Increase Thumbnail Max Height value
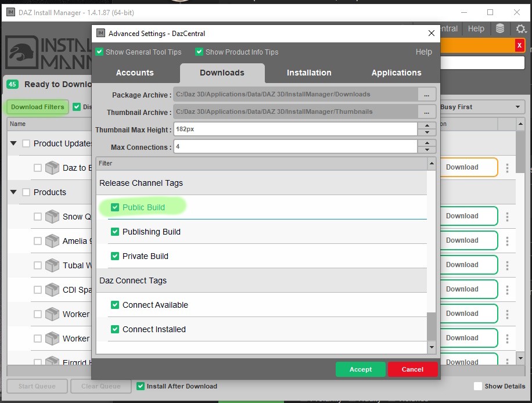 427,126
